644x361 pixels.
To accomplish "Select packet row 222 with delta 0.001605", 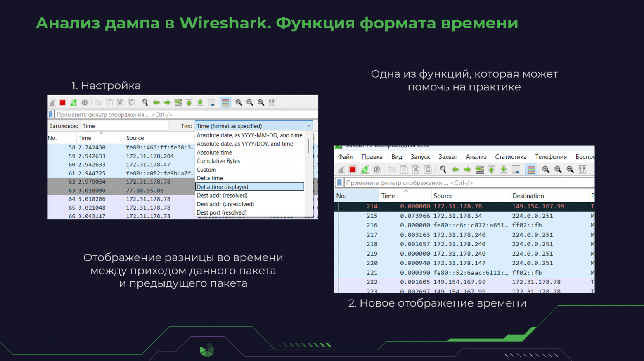I will 464,282.
